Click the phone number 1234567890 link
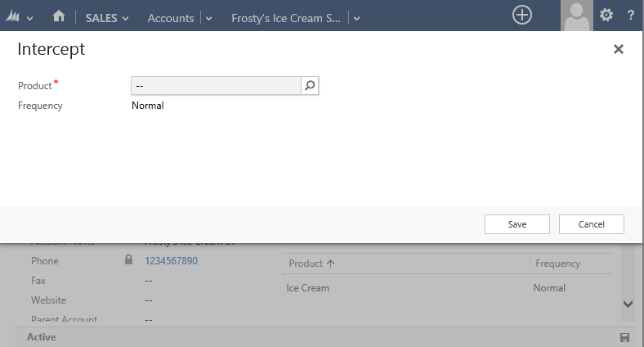 click(x=171, y=261)
